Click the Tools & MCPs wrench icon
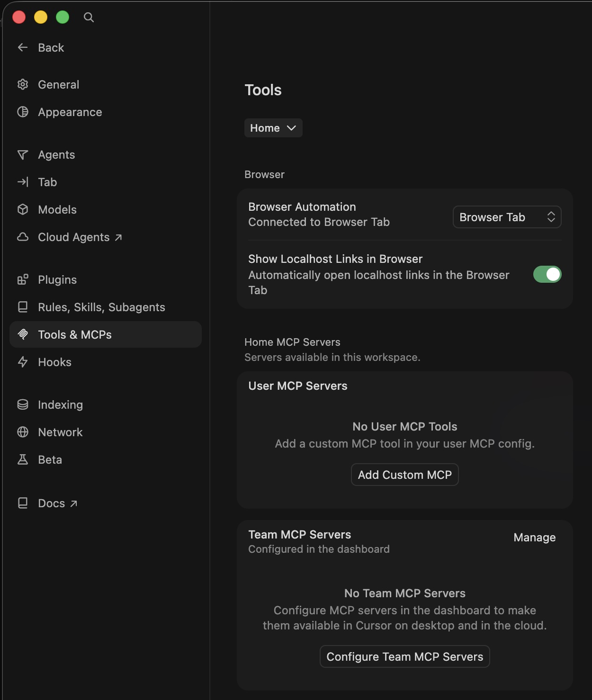Screen dimensions: 592x700 point(23,334)
